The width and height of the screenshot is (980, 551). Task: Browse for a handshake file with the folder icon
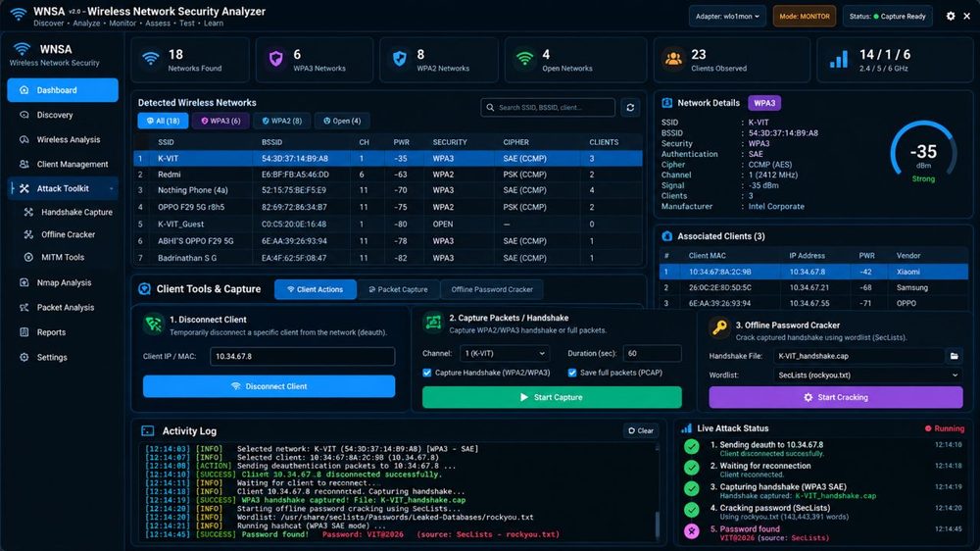point(954,356)
